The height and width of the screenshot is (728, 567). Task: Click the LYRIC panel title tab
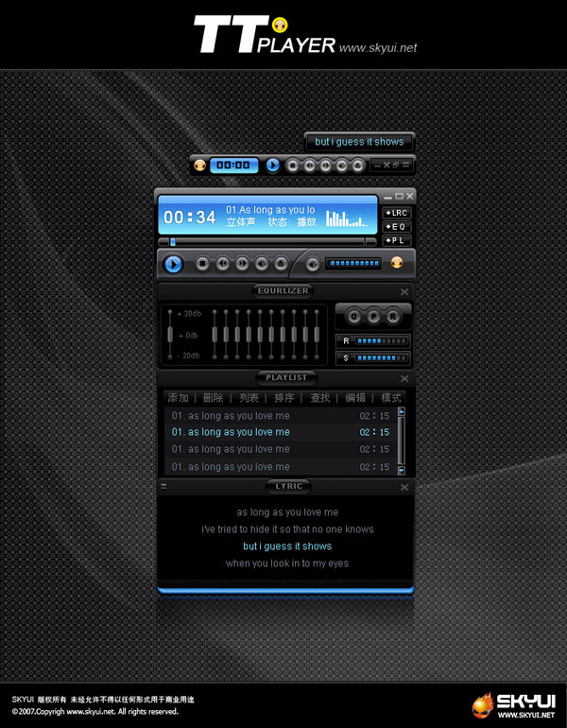pyautogui.click(x=288, y=486)
